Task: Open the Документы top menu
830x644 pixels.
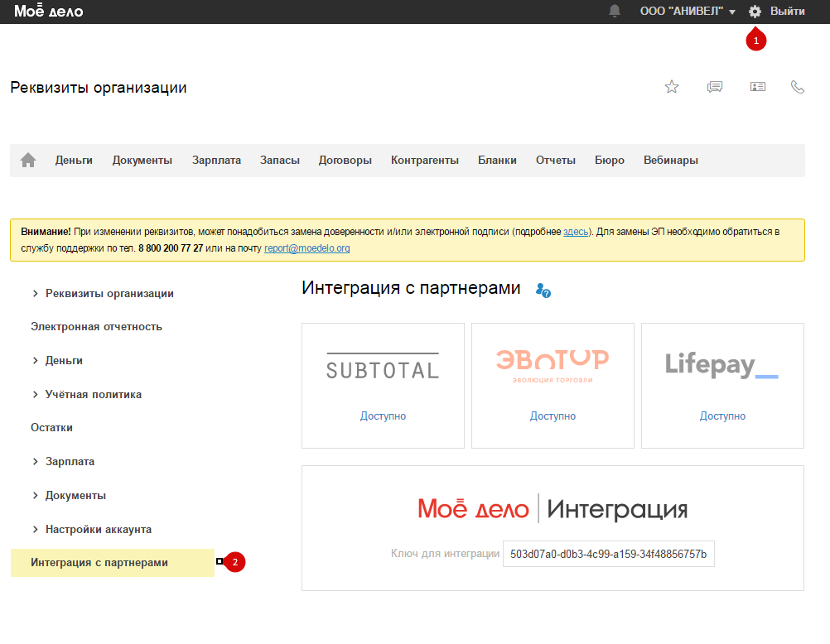Action: point(142,160)
